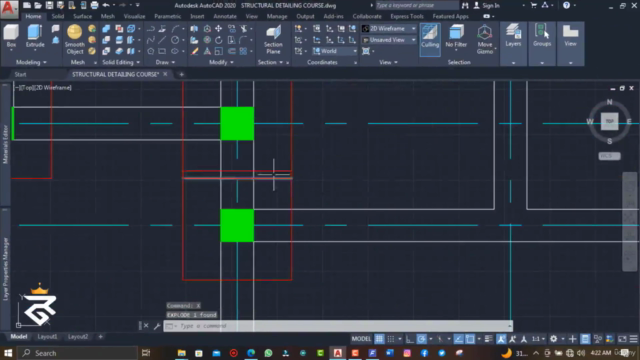Select the Extrude tool

[35, 37]
